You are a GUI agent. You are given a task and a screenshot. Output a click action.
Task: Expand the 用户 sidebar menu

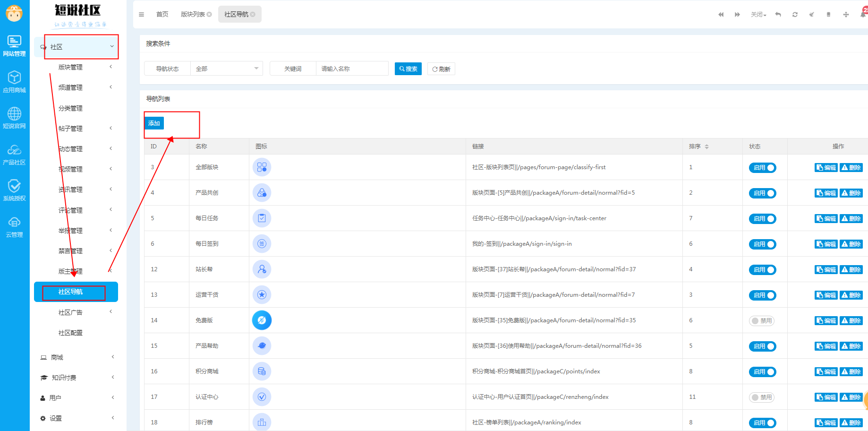[76, 398]
